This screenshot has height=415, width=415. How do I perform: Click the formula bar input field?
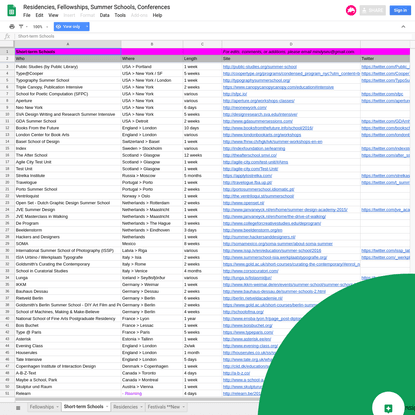coord(213,36)
